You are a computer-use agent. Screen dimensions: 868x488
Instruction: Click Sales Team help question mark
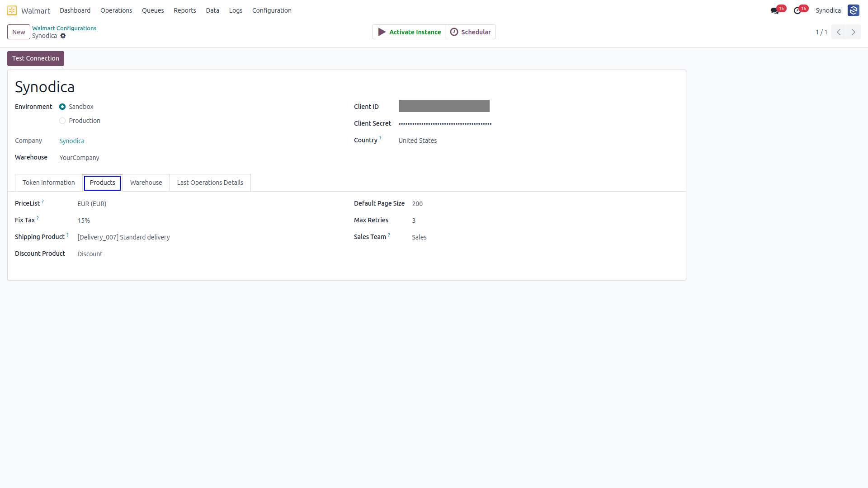pos(389,235)
